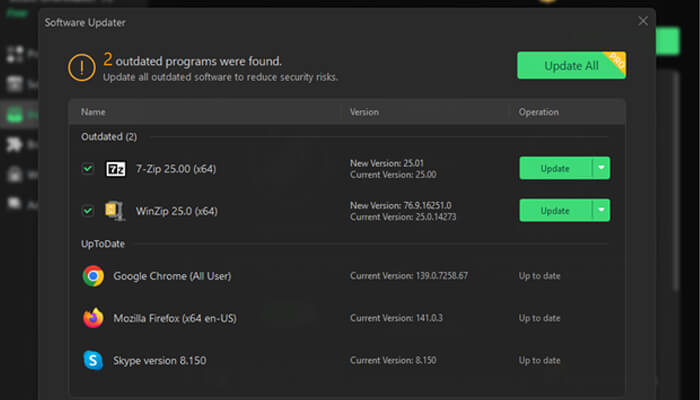700x400 pixels.
Task: Click the Software Updater title text
Action: tap(85, 22)
